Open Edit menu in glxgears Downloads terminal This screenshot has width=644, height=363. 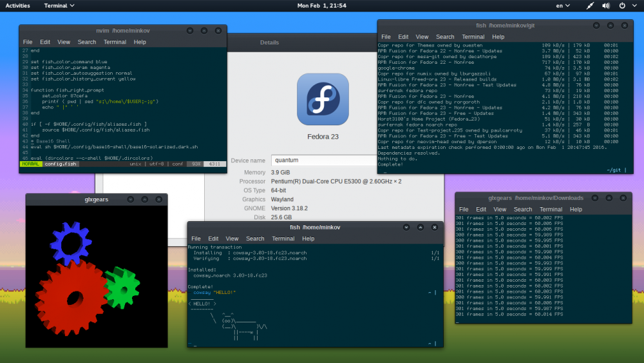click(481, 210)
